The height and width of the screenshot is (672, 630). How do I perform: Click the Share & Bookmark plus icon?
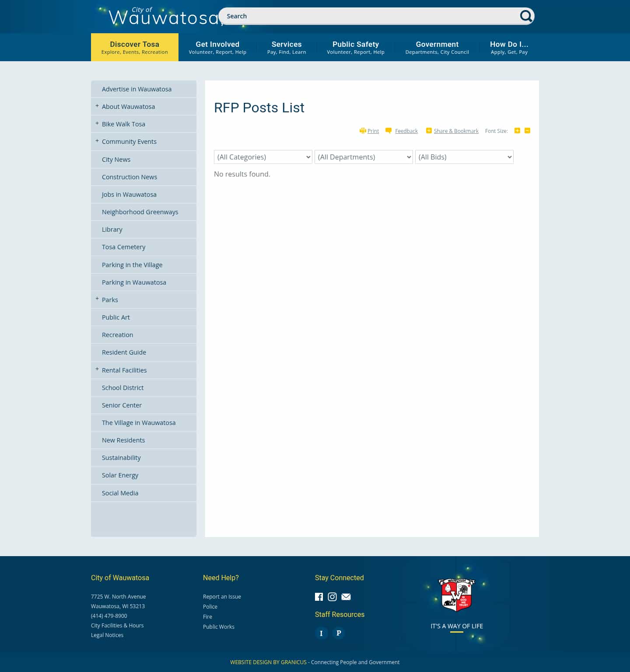[x=429, y=130]
